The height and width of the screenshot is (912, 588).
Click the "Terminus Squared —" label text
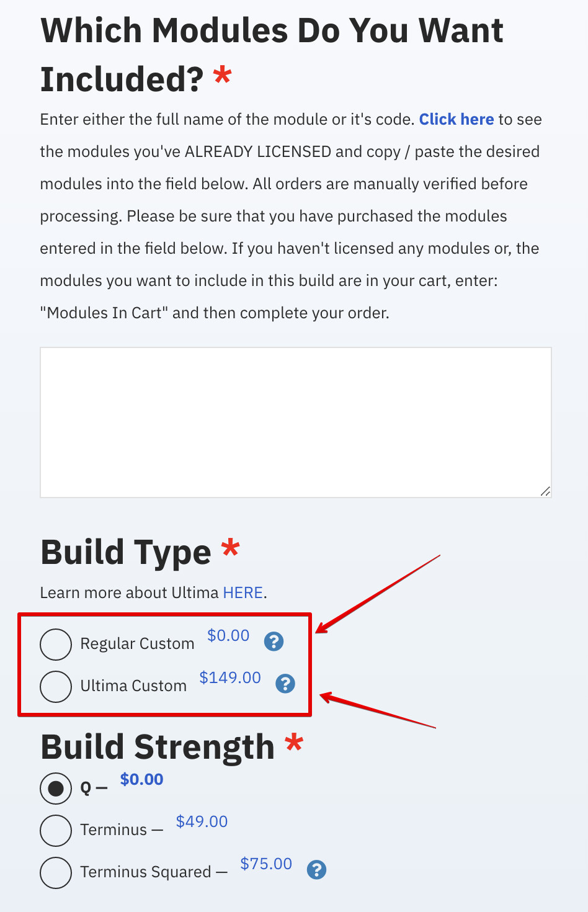pos(154,872)
